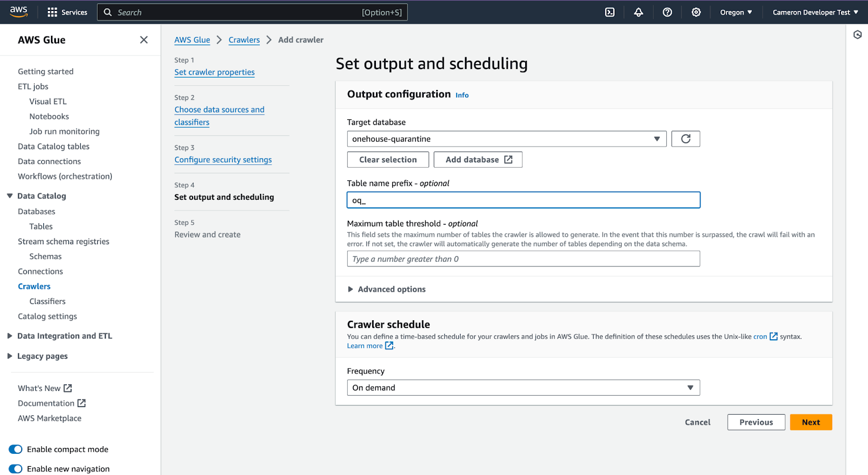This screenshot has height=475, width=868.
Task: Open Visual ETL in sidebar
Action: tap(48, 102)
